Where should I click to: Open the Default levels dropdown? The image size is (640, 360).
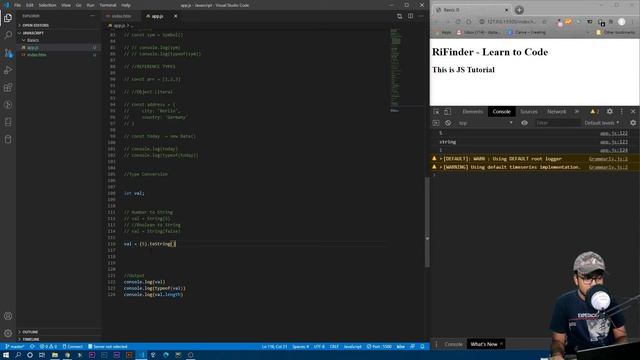(602, 123)
